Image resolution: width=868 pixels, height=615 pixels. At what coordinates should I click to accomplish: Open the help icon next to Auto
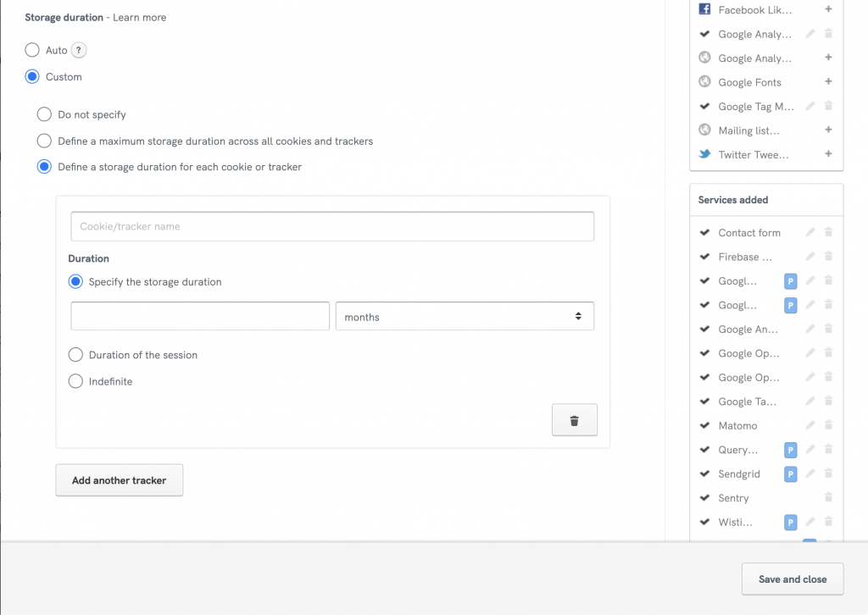tap(79, 51)
